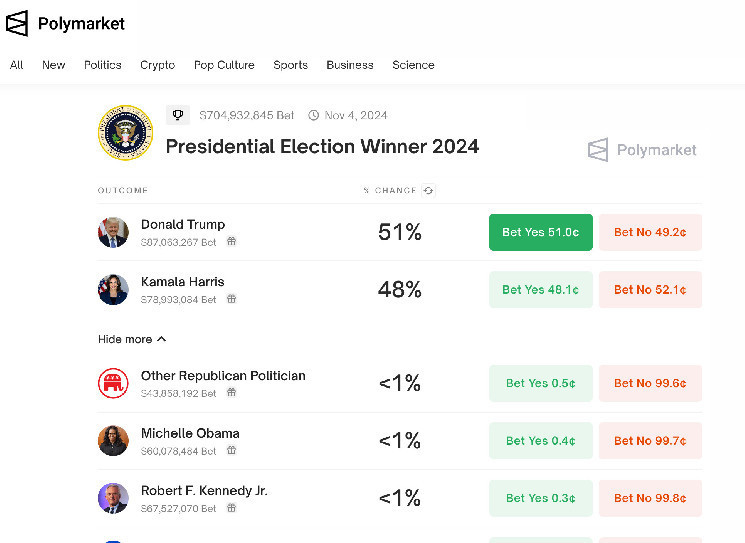Image resolution: width=745 pixels, height=543 pixels.
Task: Open the Pop Culture category tab
Action: tap(224, 65)
